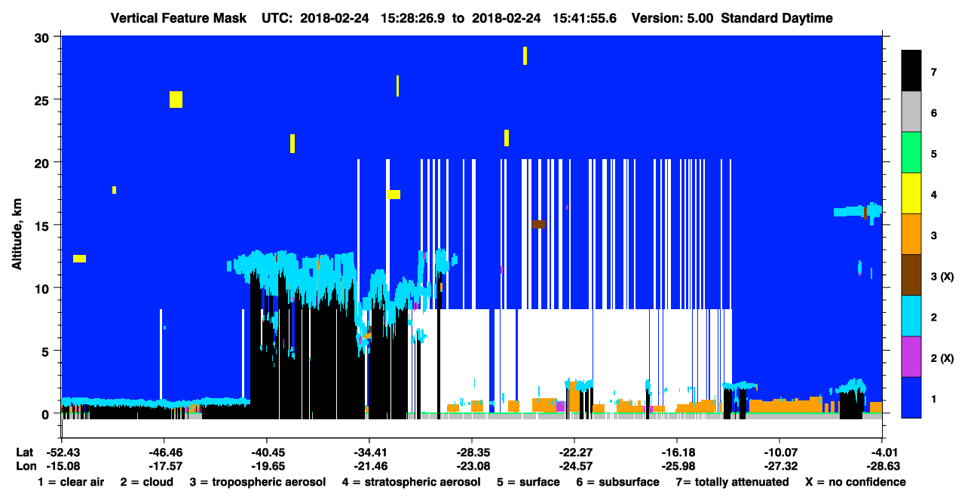Screen dimensions: 980x503
Task: Click the 'Version: 5.00' text
Action: point(672,18)
